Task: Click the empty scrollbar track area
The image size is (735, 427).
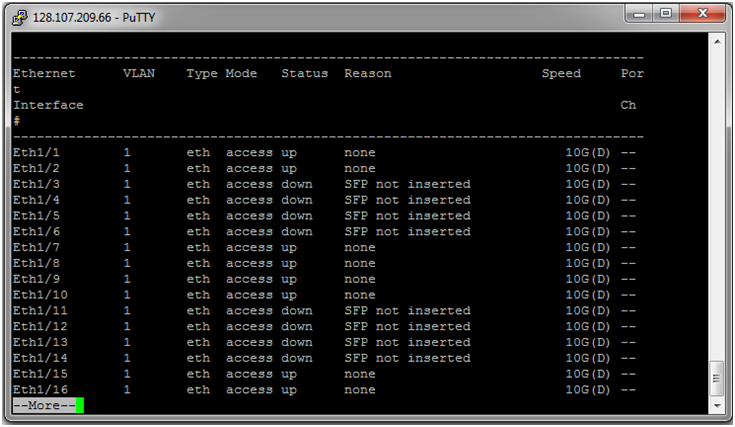Action: coord(717,202)
